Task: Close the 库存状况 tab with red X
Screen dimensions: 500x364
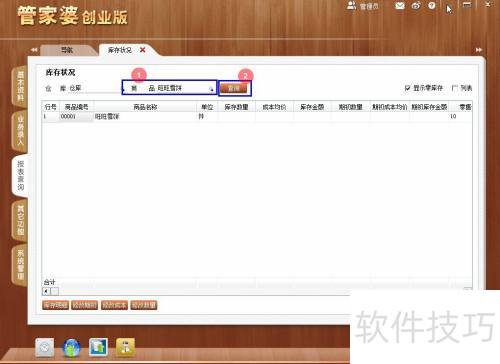Action: click(x=143, y=50)
